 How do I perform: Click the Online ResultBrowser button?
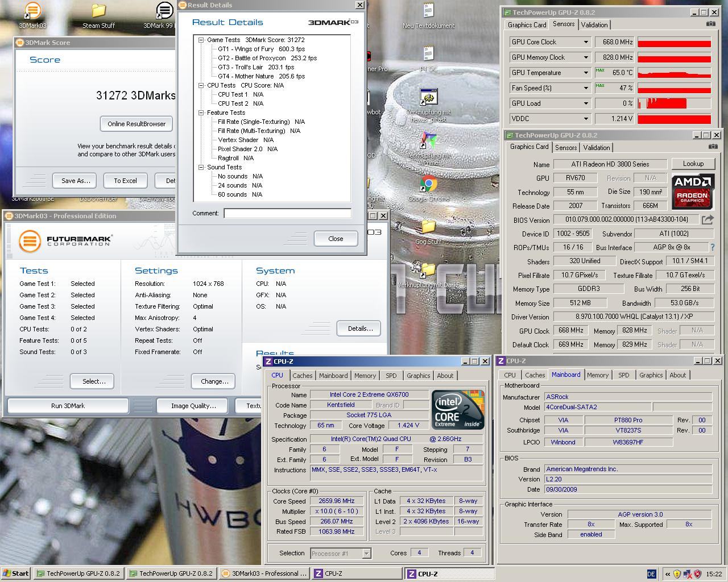pos(136,124)
